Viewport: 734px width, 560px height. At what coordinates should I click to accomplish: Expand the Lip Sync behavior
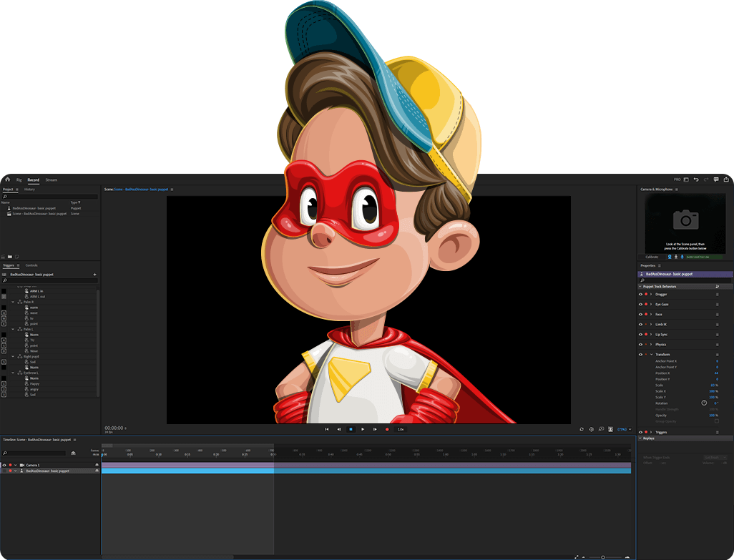click(650, 335)
